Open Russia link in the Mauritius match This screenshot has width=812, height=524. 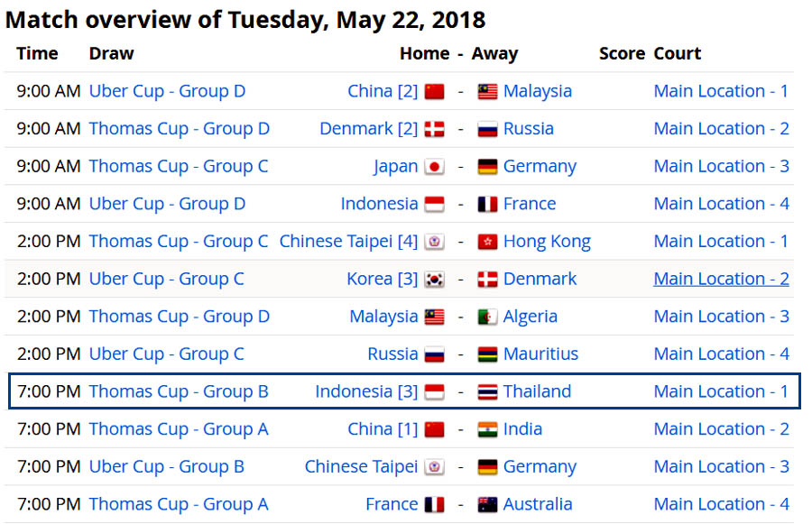click(392, 354)
